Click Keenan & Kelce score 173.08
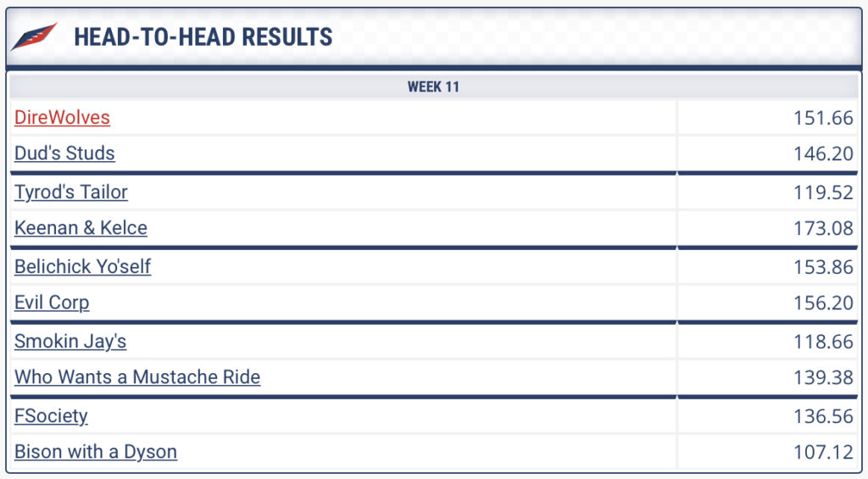 click(x=823, y=228)
